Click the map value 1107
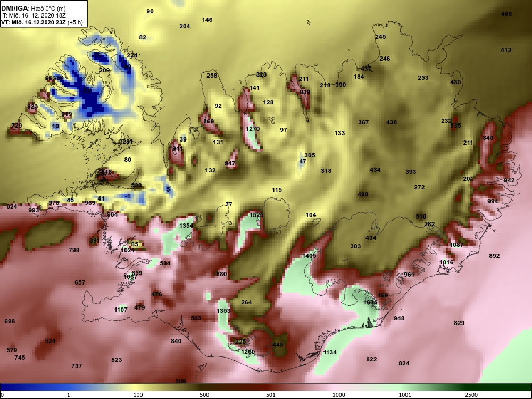This screenshot has height=399, width=532. pos(121,310)
